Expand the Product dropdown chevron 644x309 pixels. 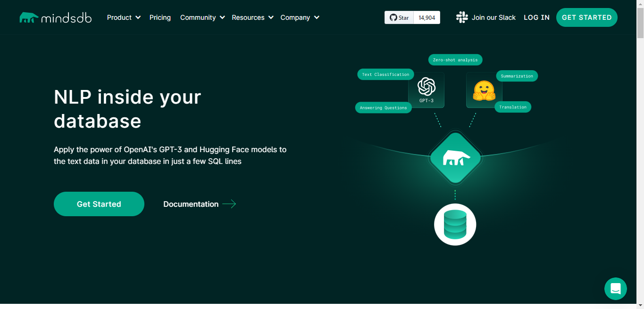(x=138, y=17)
